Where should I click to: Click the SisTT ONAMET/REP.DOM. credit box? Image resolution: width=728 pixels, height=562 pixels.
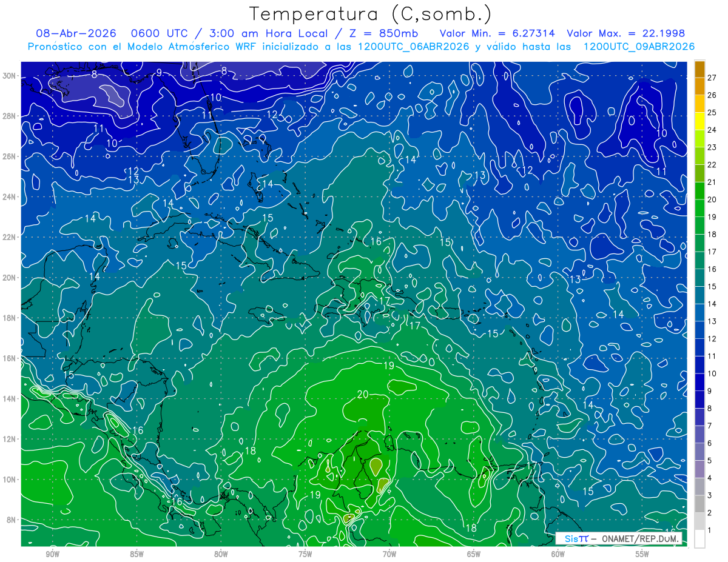[619, 538]
